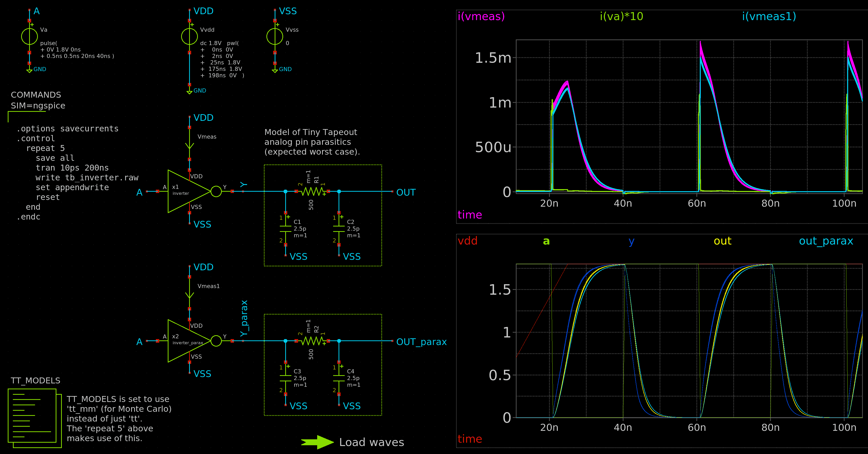Click the 'write tb_inverter.raw' line
The height and width of the screenshot is (454, 868).
click(87, 178)
